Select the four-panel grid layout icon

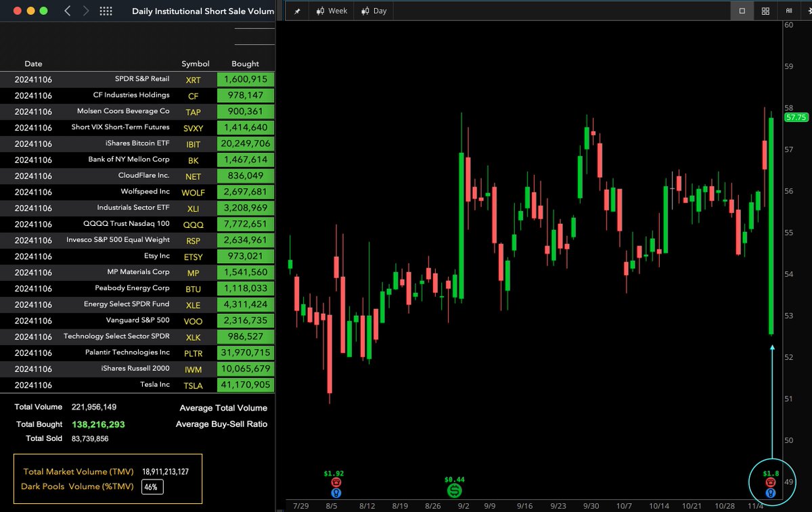coord(765,11)
